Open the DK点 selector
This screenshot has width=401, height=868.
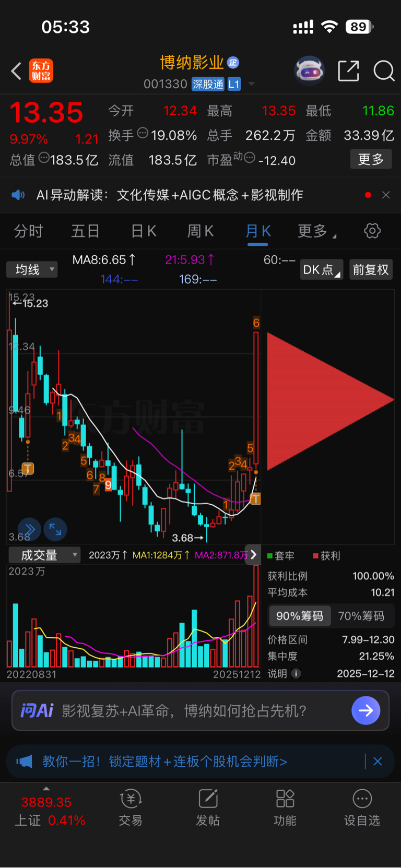322,269
